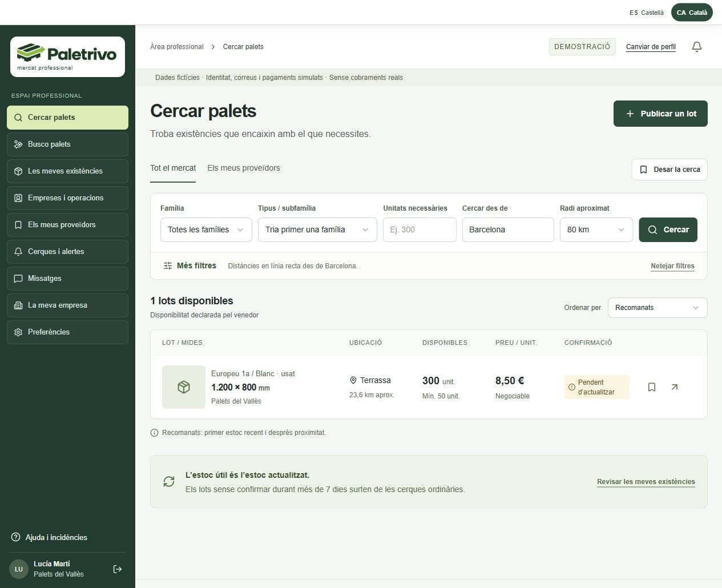Open Ordenar per Recomanats dropdown
722x588 pixels.
click(x=658, y=308)
